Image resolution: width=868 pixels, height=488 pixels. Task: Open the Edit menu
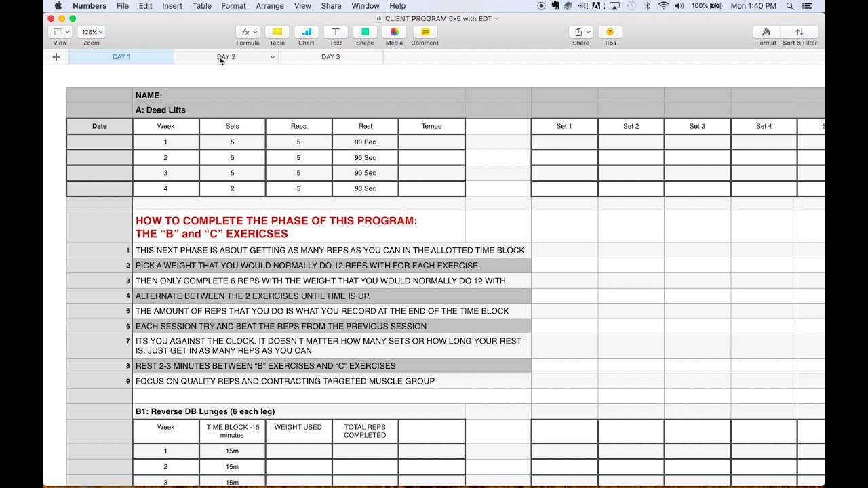146,6
